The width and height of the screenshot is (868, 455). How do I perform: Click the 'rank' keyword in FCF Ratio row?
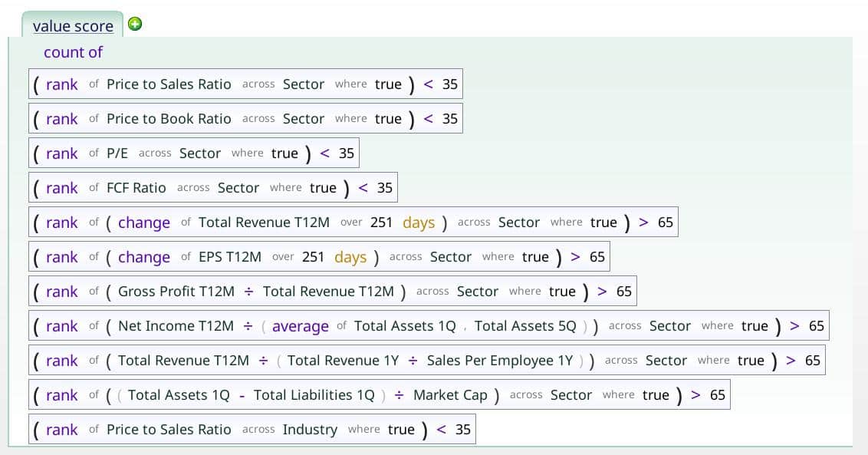tap(61, 188)
